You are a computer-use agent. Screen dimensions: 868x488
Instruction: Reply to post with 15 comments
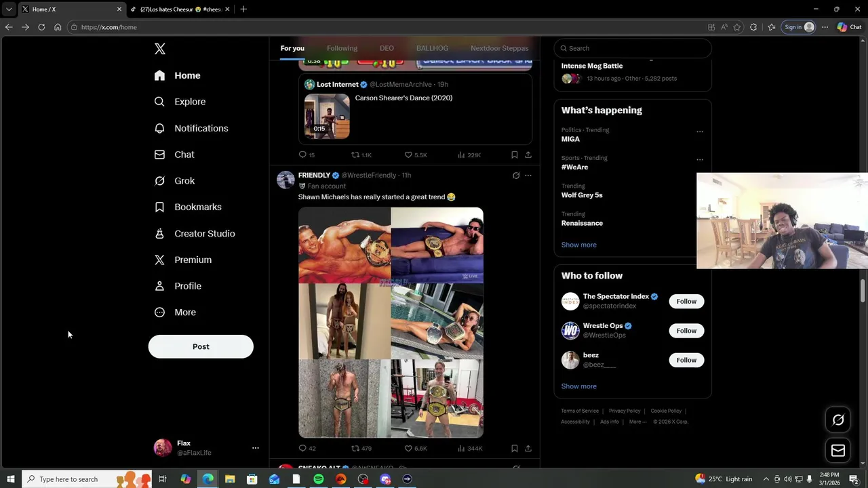click(x=307, y=155)
